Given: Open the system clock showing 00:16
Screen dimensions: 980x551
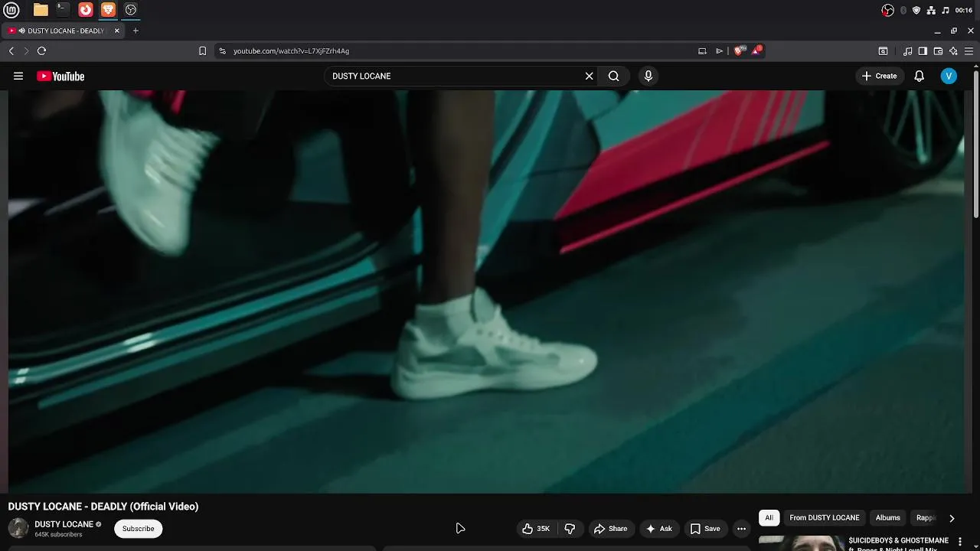Looking at the screenshot, I should tap(964, 10).
